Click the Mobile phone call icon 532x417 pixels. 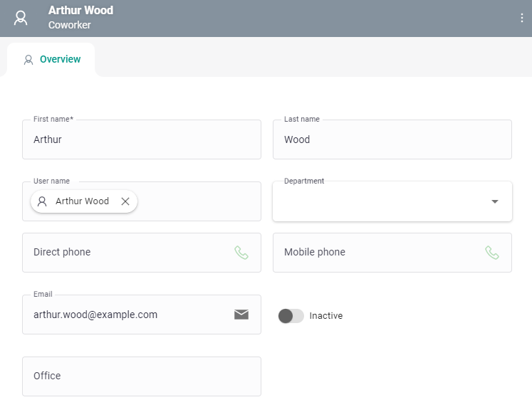click(x=492, y=253)
